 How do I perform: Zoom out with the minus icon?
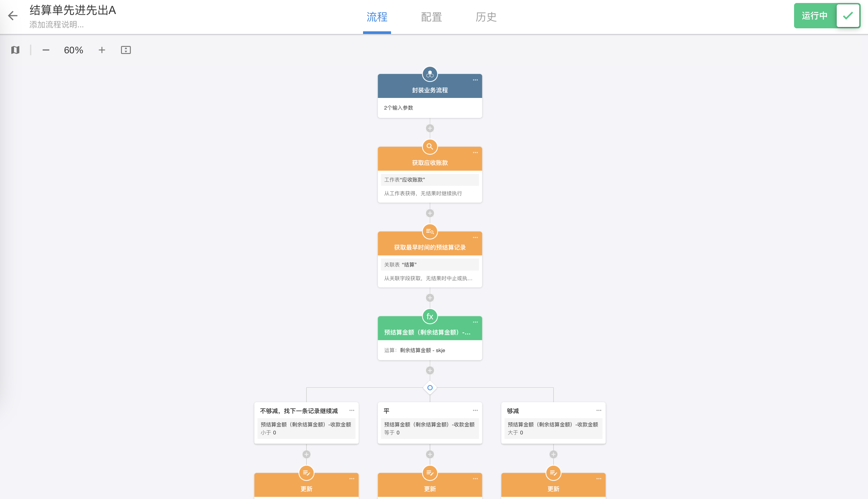click(x=46, y=50)
